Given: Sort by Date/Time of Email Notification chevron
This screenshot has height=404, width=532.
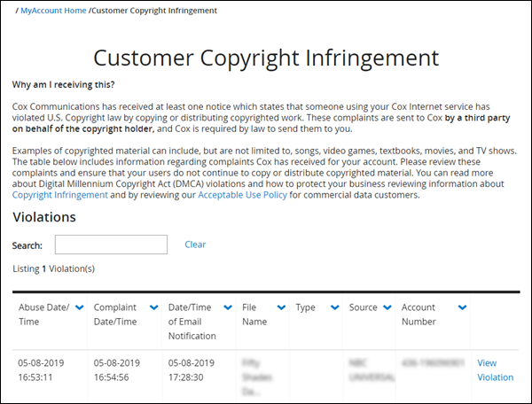Looking at the screenshot, I should click(228, 307).
